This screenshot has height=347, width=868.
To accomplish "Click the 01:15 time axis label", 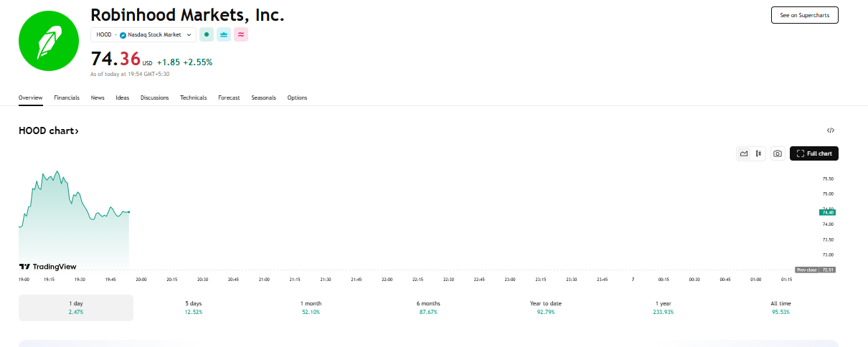I will pyautogui.click(x=786, y=279).
